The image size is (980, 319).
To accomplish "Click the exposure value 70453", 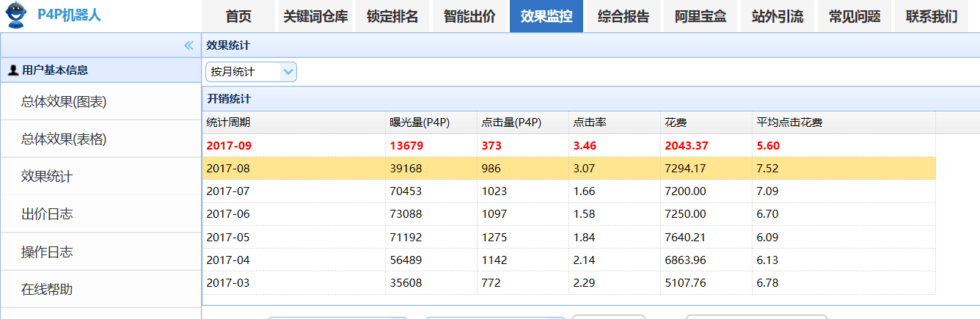I will coord(406,191).
